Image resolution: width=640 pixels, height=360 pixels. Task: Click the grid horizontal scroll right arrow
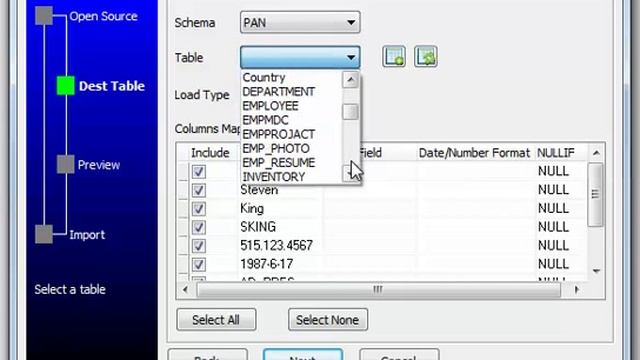click(x=577, y=290)
